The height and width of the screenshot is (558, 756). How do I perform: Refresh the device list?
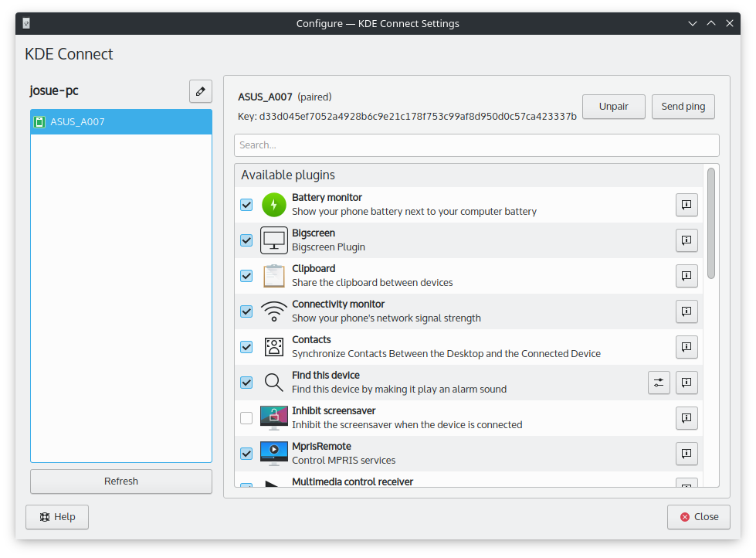point(121,481)
